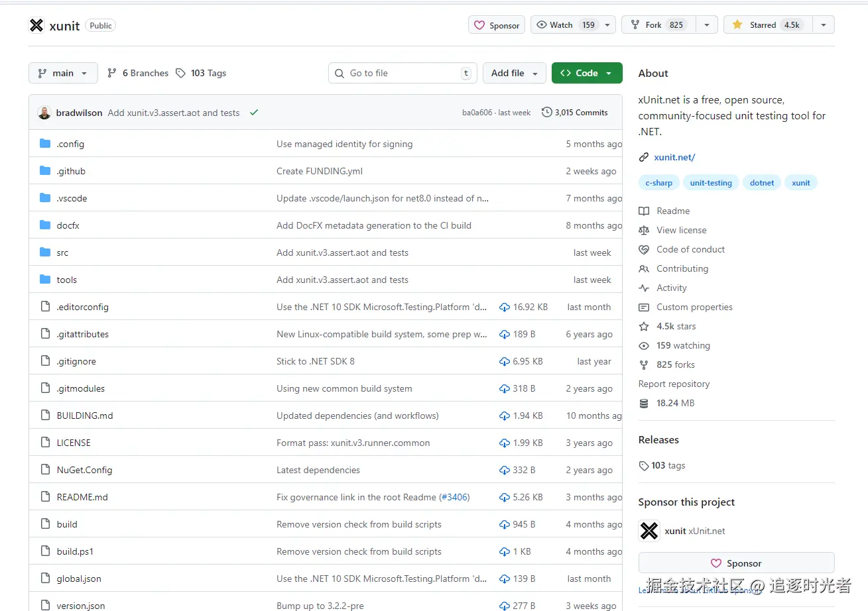The image size is (868, 611).
Task: Click the .gitattributes file icon
Action: (x=45, y=334)
